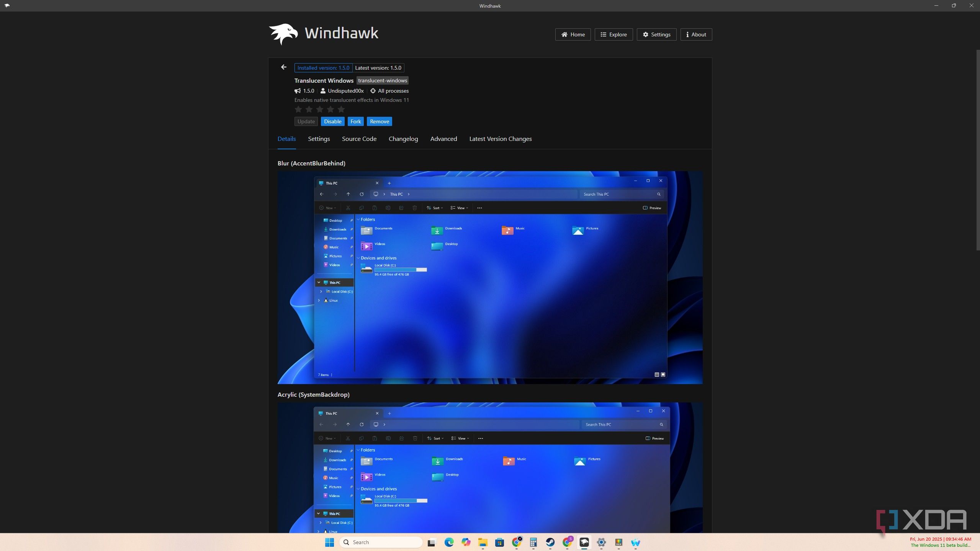The image size is (980, 551).
Task: Disable the Translucent Windows mod
Action: [332, 121]
